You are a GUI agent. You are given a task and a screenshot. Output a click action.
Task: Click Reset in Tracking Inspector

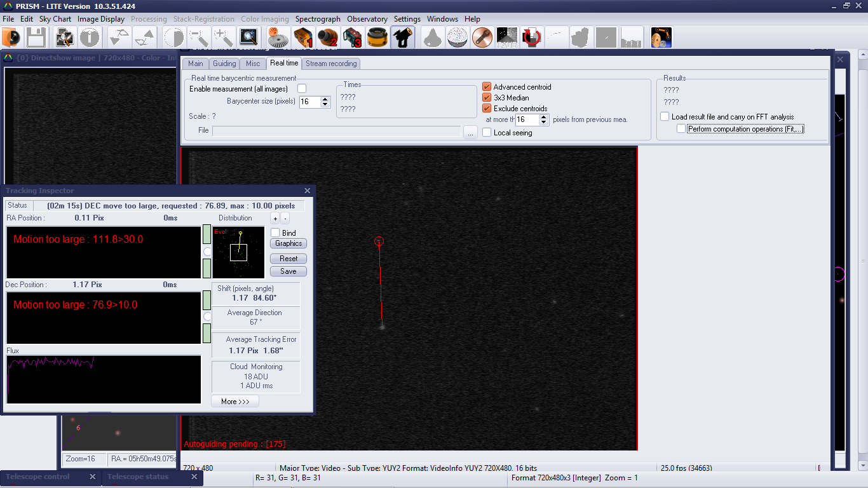(x=288, y=259)
